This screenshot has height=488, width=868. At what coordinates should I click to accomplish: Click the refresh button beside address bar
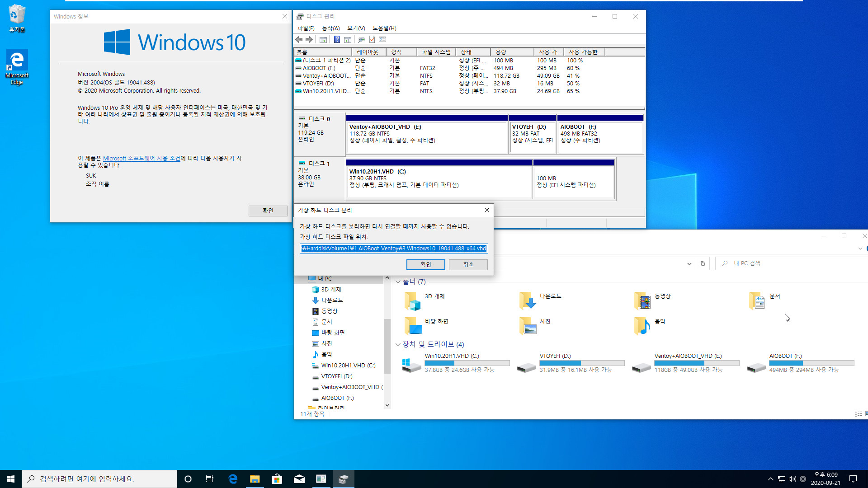tap(703, 263)
